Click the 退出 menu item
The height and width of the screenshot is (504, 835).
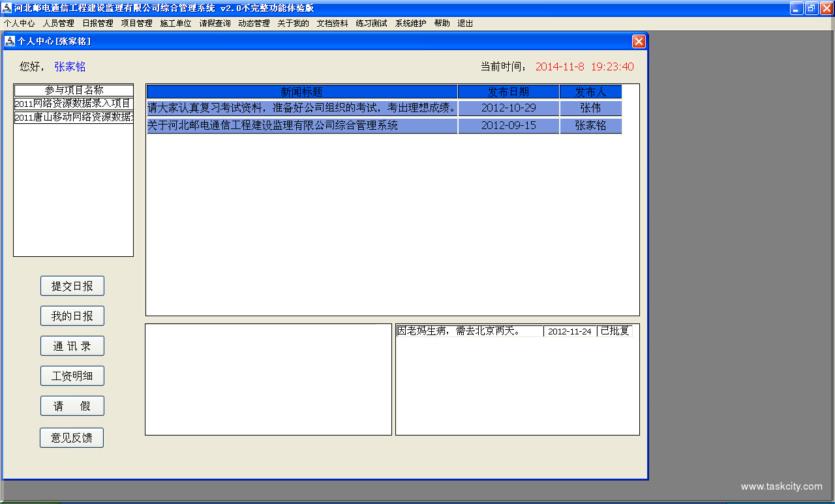point(465,23)
